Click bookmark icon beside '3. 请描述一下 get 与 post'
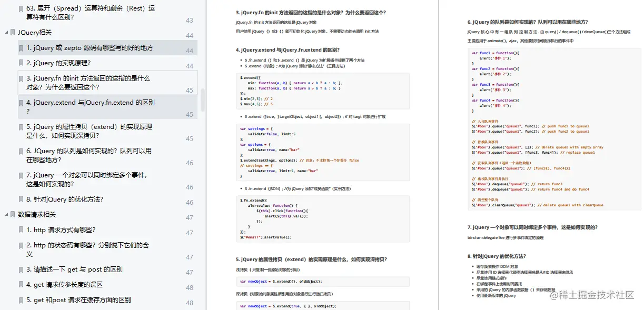 point(21,269)
